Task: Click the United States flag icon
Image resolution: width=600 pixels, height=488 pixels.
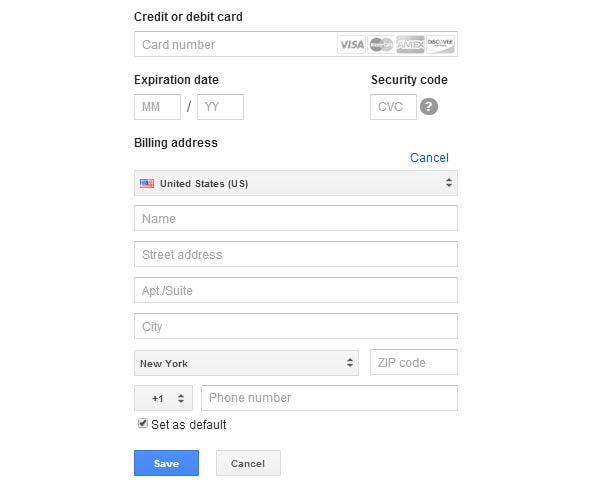Action: click(147, 183)
